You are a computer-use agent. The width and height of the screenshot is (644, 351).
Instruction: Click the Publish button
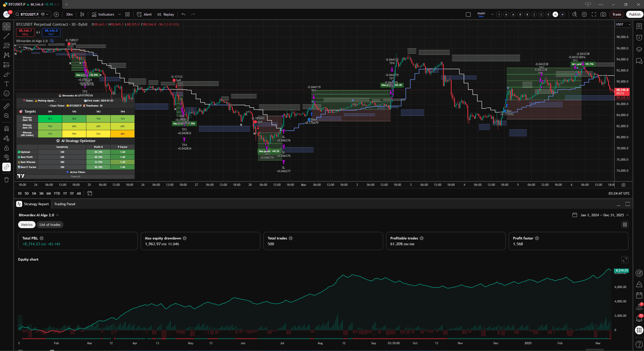634,14
